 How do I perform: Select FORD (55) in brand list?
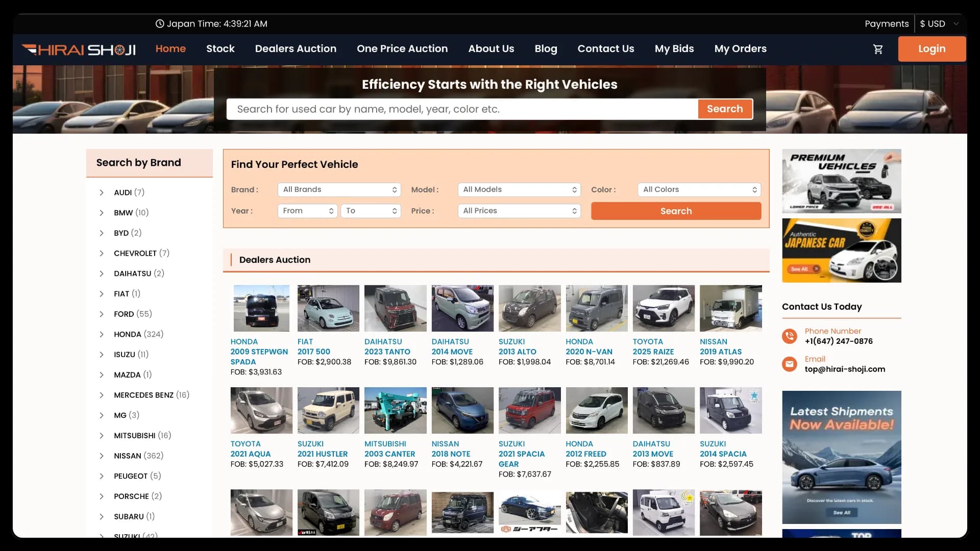pyautogui.click(x=133, y=314)
